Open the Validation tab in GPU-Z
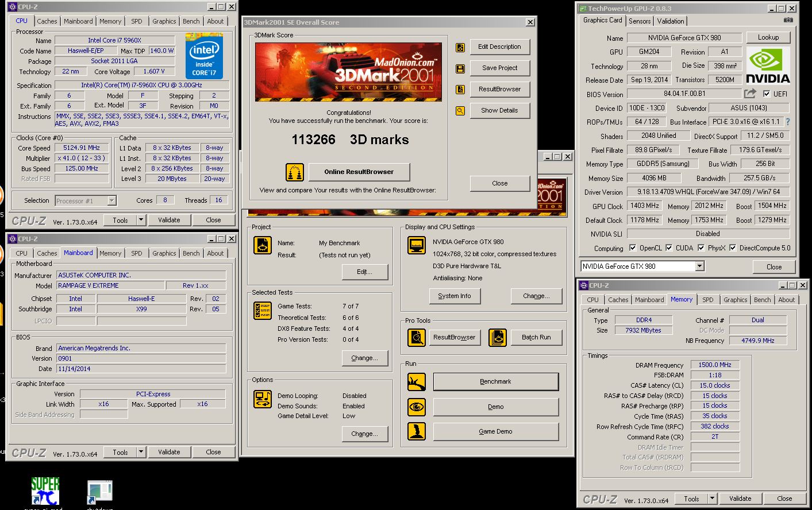812x510 pixels. [x=671, y=21]
